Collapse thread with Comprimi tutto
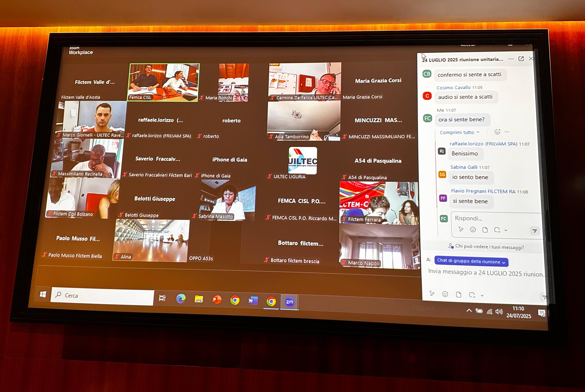This screenshot has width=585, height=392. pos(459,132)
